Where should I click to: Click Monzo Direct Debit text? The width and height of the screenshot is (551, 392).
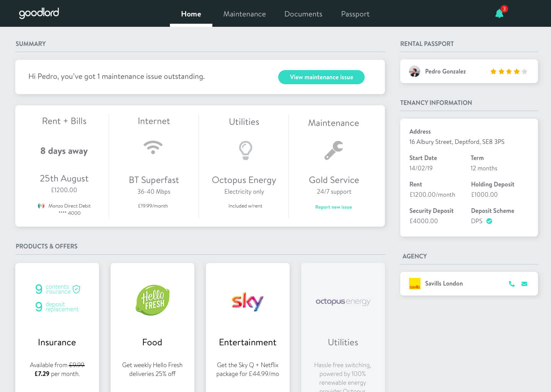69,206
